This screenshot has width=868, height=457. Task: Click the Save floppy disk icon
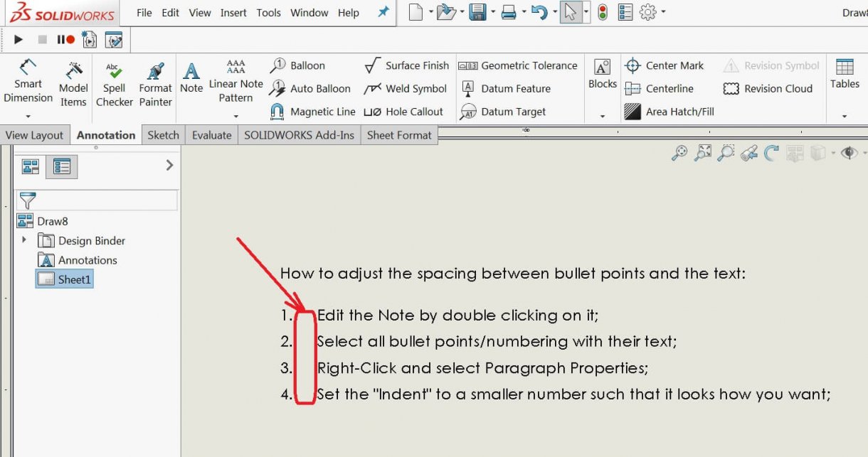click(477, 12)
